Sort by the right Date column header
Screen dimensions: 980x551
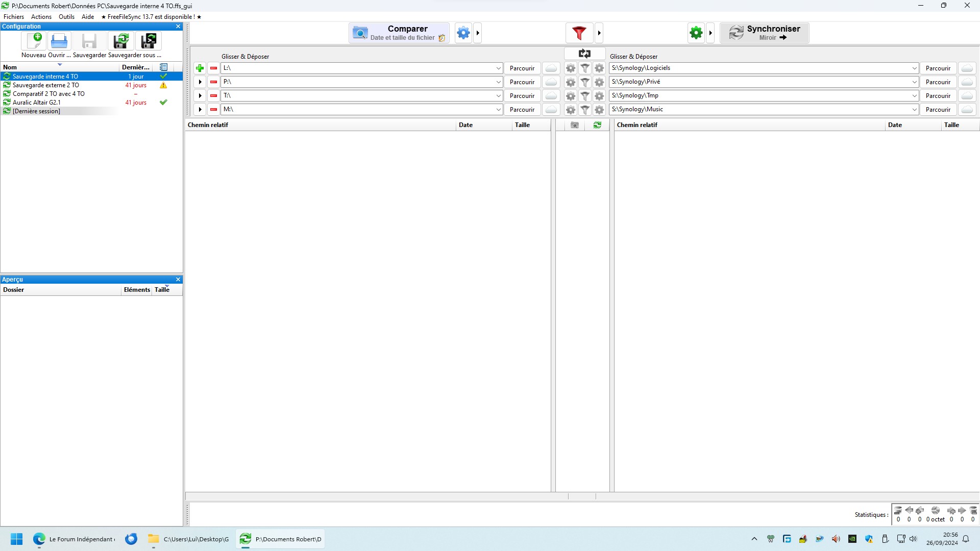tap(913, 125)
